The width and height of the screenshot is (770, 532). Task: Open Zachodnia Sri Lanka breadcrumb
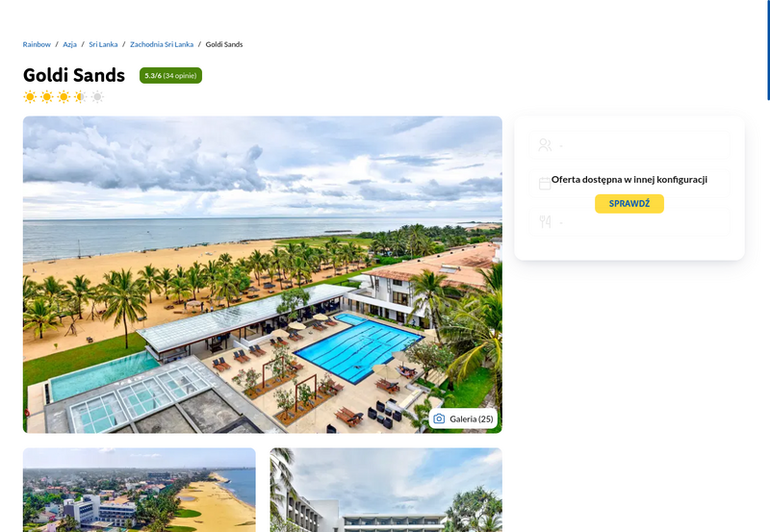pyautogui.click(x=162, y=44)
